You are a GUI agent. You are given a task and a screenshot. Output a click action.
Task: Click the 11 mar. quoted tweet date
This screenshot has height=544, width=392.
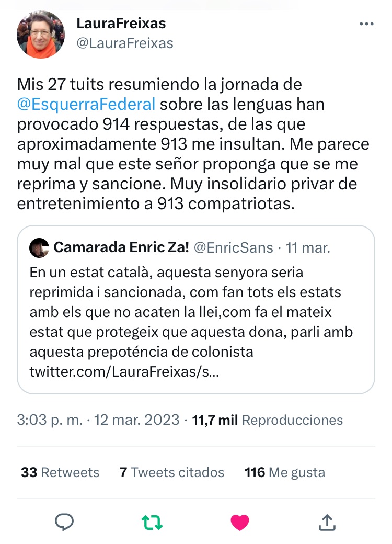(x=308, y=247)
